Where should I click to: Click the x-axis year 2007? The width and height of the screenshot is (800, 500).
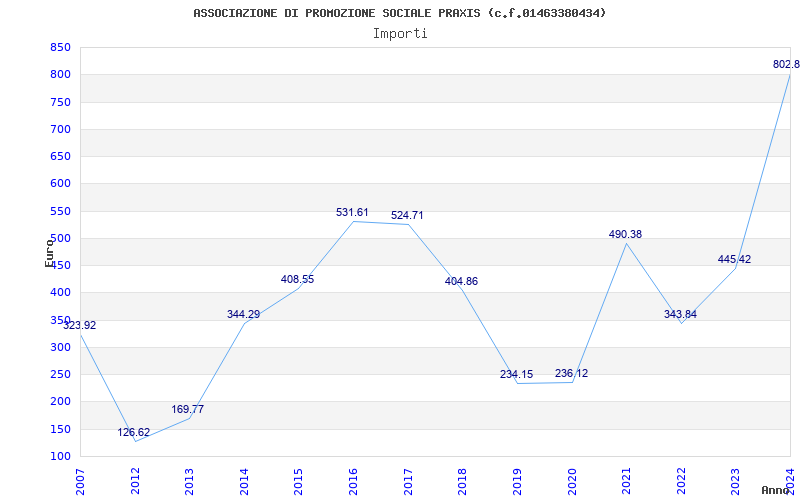[80, 482]
